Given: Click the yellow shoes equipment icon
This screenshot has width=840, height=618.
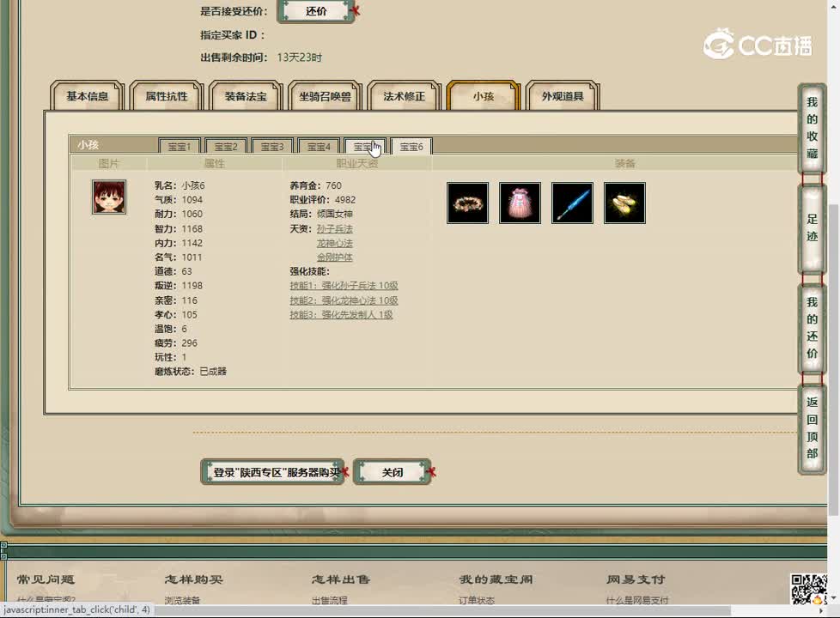Looking at the screenshot, I should (624, 203).
